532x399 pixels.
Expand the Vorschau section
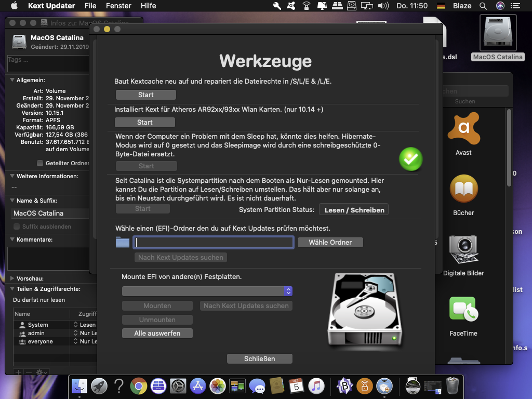[12, 278]
